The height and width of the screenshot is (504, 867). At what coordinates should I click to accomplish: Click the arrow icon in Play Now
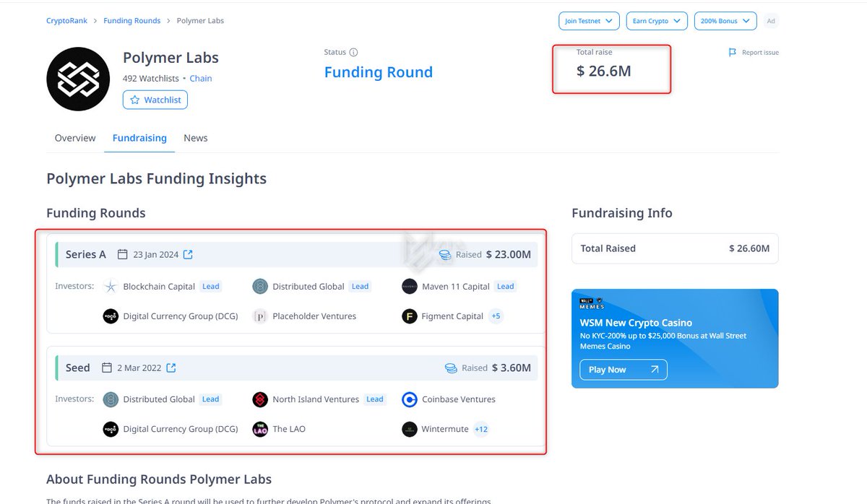[x=655, y=370]
